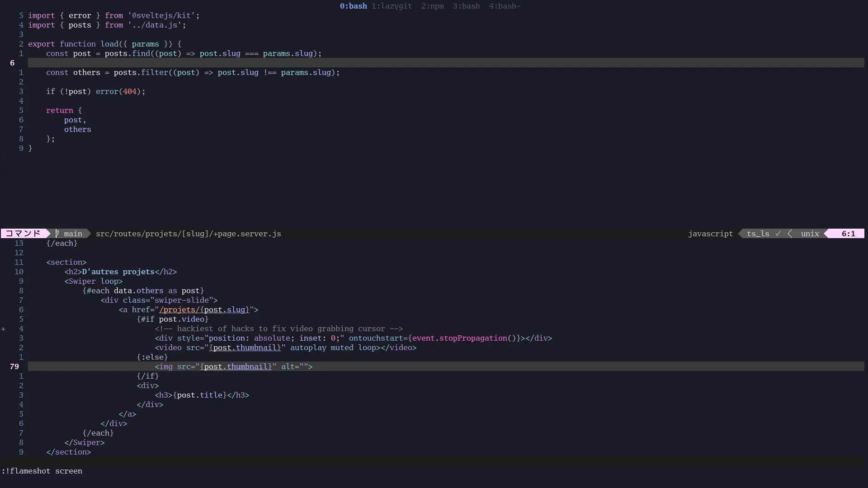This screenshot has height=488, width=868.
Task: Click the :!flameshot screen command line
Action: [x=42, y=471]
